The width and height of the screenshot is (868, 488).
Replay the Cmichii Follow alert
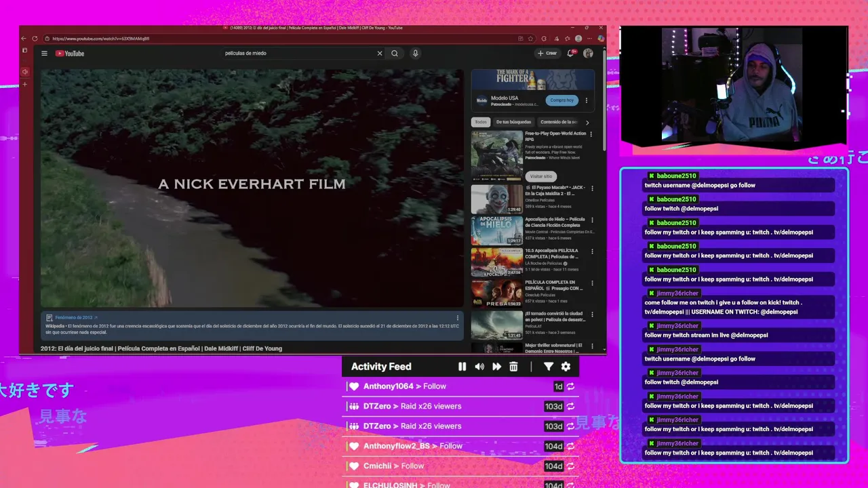point(571,466)
